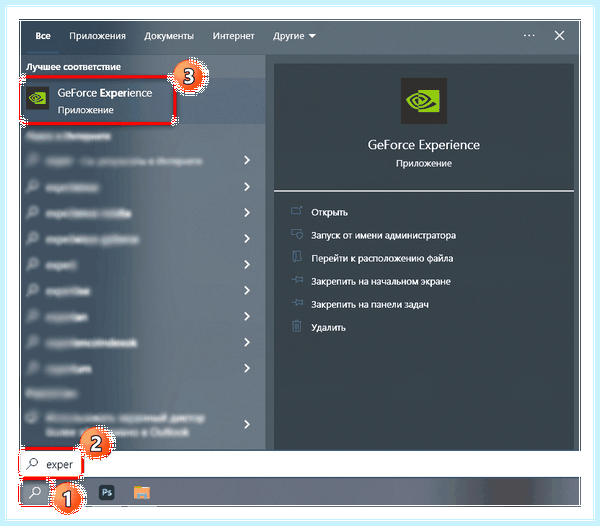Click the large GeForce Experience logo in preview pane
600x526 pixels.
pos(424,101)
